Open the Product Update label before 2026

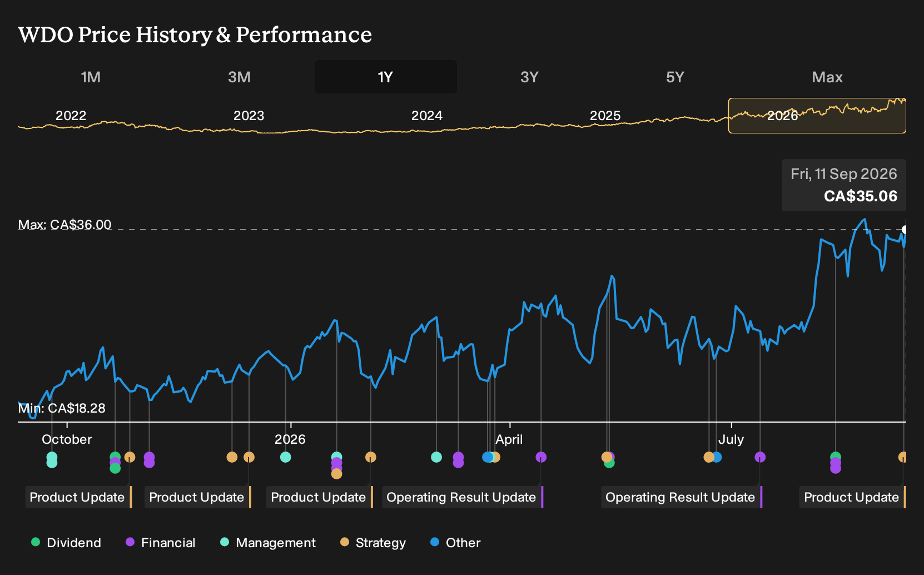pos(197,497)
